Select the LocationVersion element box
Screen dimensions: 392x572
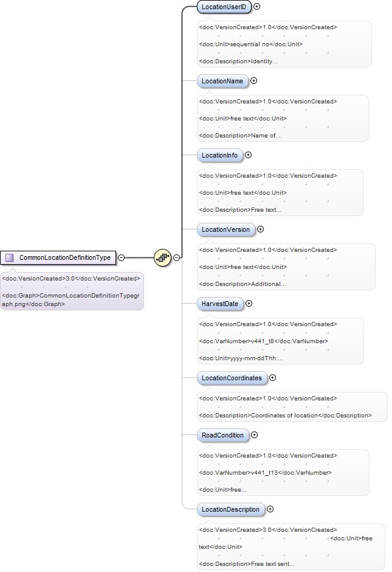pos(226,229)
